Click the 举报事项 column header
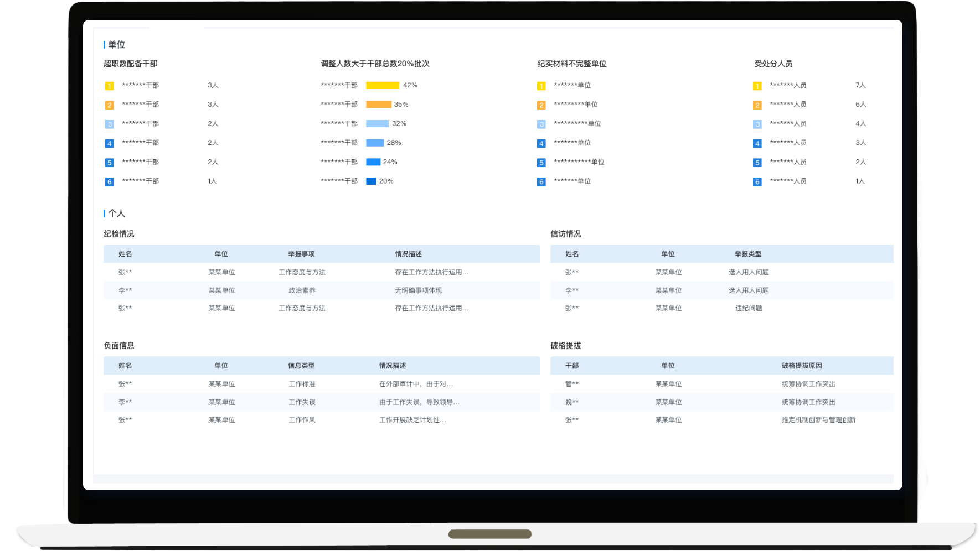The image size is (980, 551). (301, 254)
